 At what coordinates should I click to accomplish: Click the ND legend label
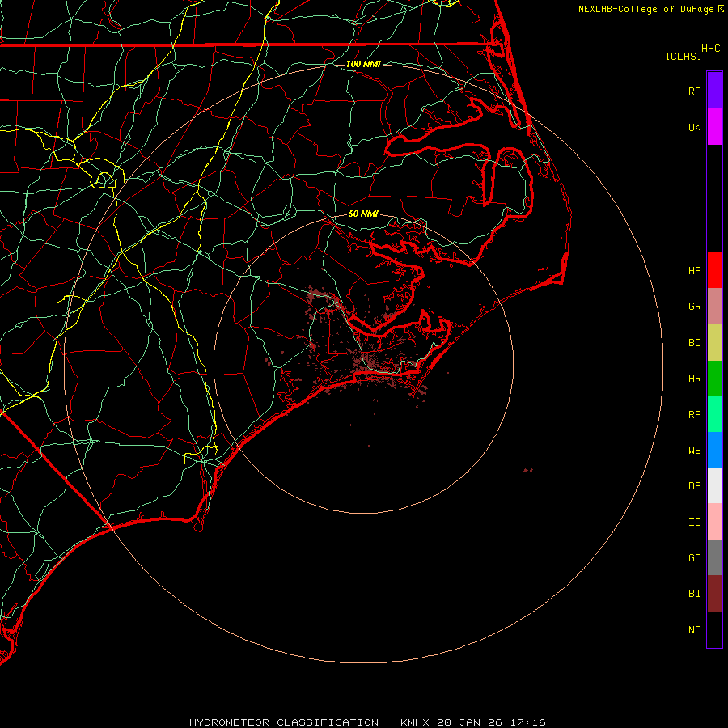[x=694, y=630]
